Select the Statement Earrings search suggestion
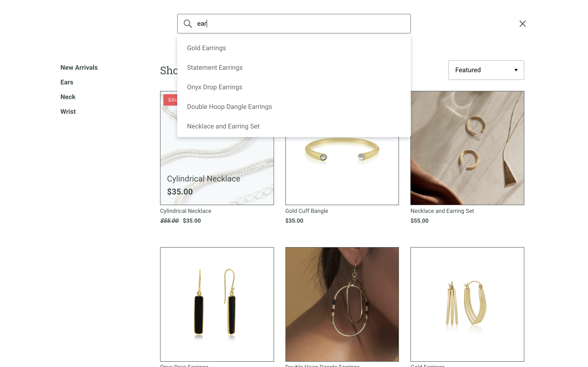Viewport: 588px width, 367px height. click(215, 67)
